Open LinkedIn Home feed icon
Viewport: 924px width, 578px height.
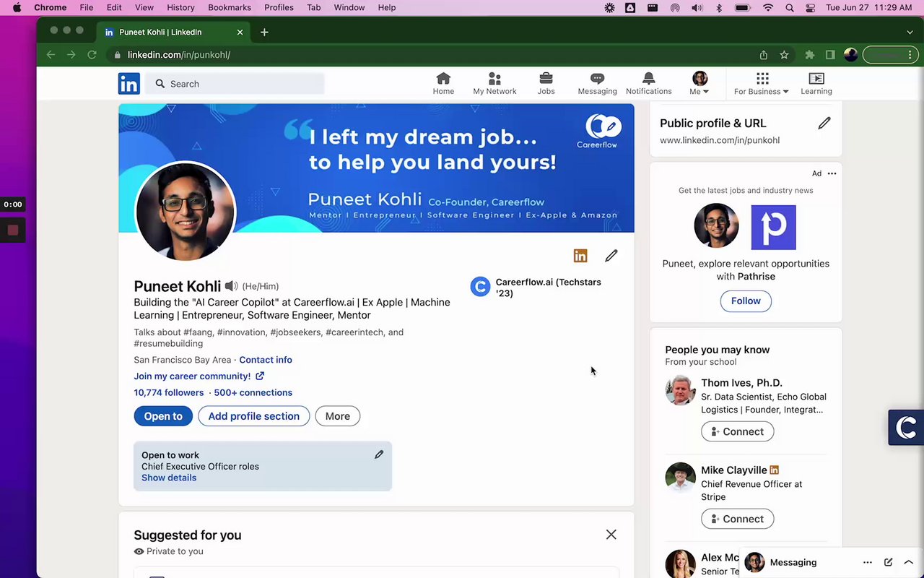pos(443,83)
